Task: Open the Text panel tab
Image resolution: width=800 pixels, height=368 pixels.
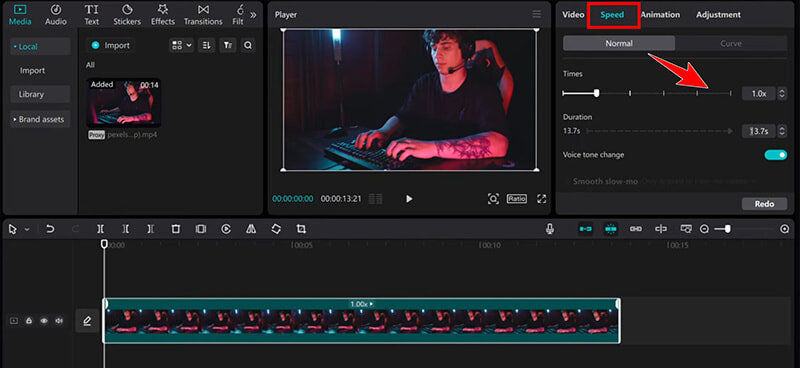Action: (92, 15)
